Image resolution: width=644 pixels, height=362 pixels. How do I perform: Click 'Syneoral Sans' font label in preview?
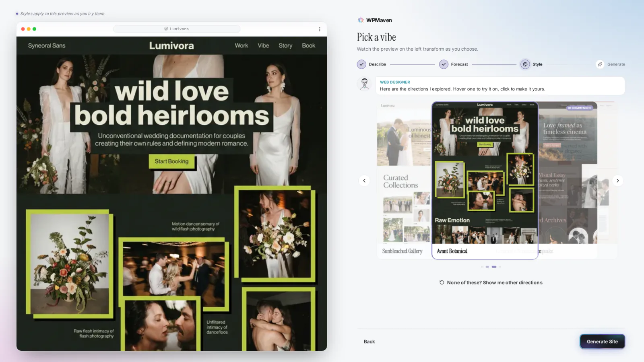tap(47, 45)
